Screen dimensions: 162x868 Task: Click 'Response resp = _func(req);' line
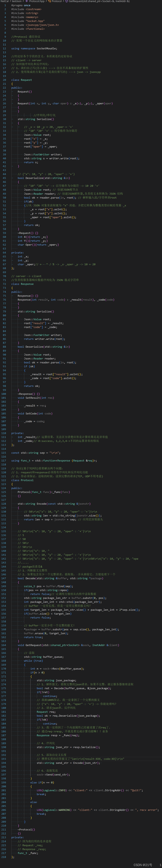tap(58, 735)
